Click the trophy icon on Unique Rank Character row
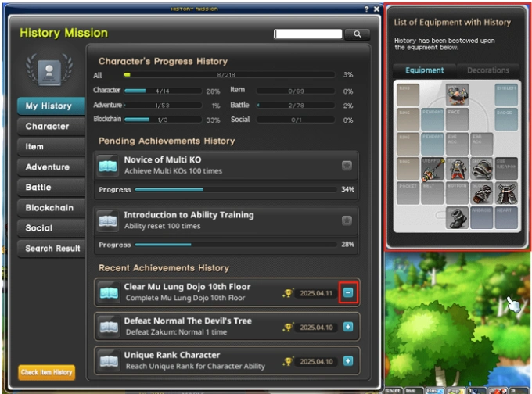The width and height of the screenshot is (532, 394). tap(288, 361)
